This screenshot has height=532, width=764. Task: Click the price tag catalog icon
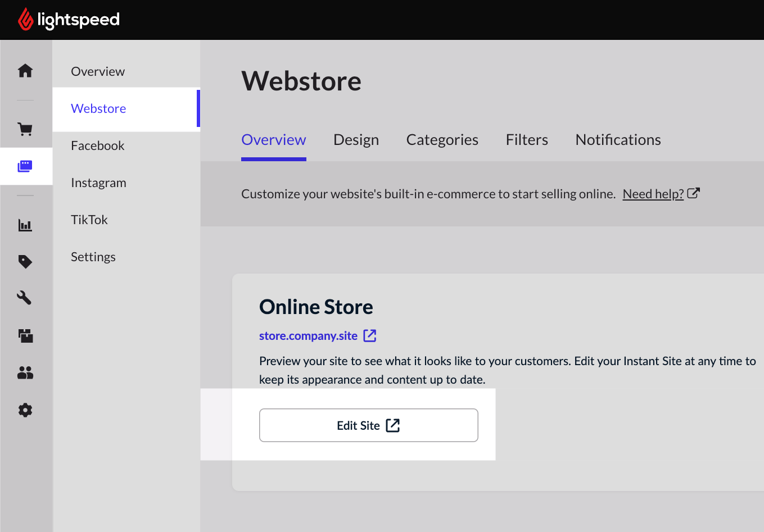click(x=25, y=262)
